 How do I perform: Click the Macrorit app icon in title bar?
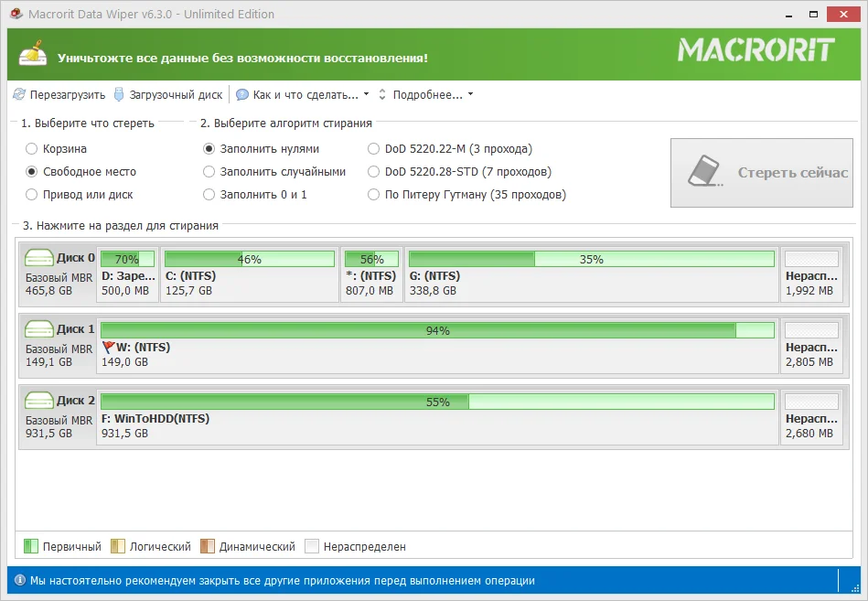[x=16, y=14]
